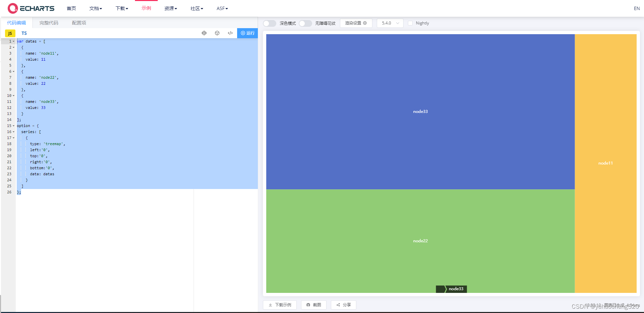Switch language to TS mode
Image resolution: width=644 pixels, height=313 pixels.
point(24,33)
